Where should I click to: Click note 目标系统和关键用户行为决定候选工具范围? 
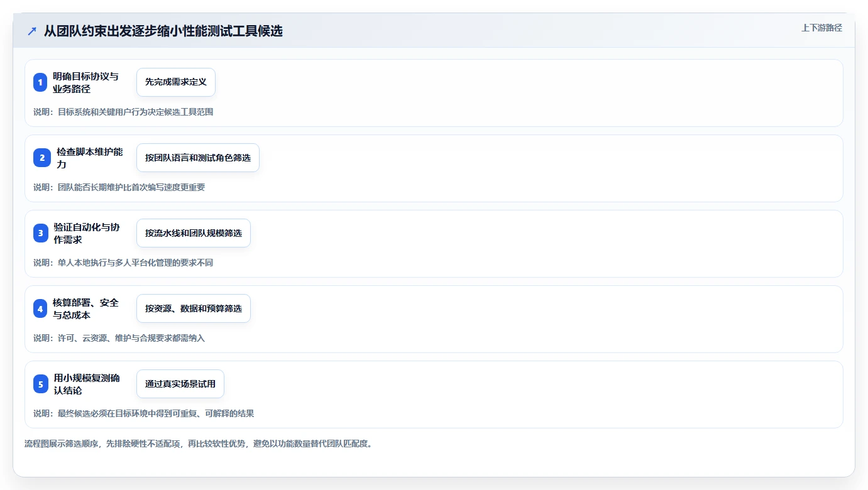(123, 112)
